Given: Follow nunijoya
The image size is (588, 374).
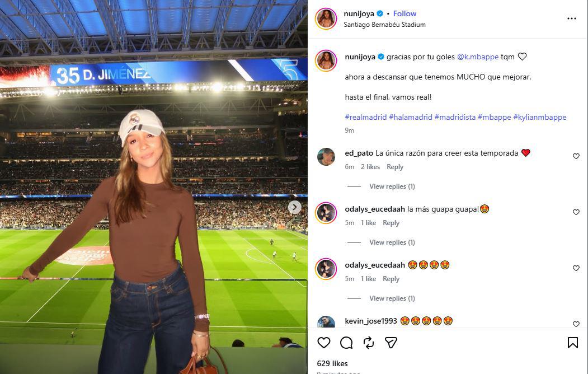Looking at the screenshot, I should pyautogui.click(x=404, y=13).
